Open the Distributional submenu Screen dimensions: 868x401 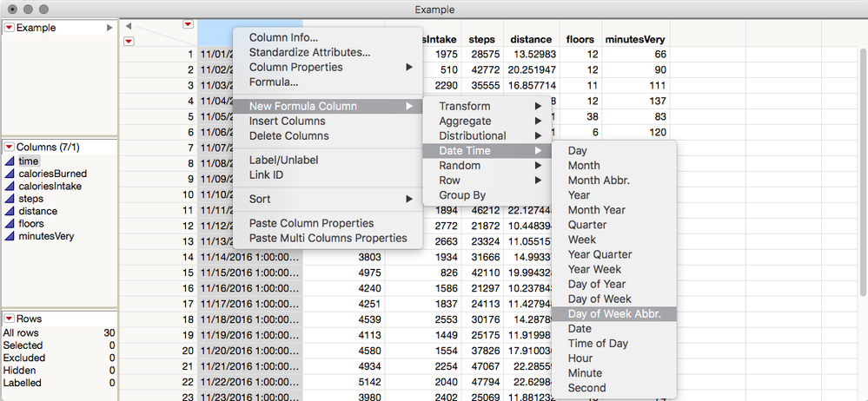click(x=487, y=136)
